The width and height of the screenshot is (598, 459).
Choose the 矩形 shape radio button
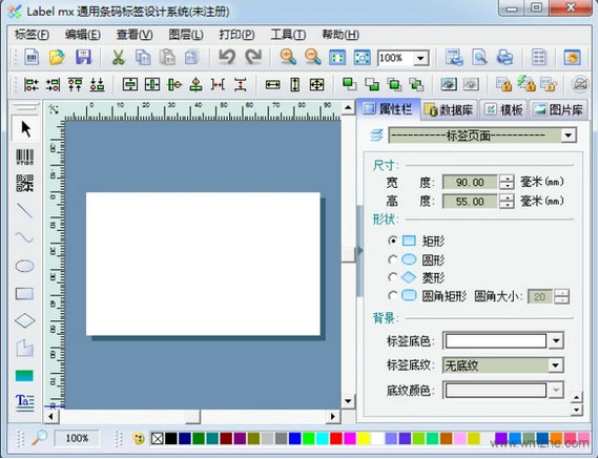[x=392, y=241]
